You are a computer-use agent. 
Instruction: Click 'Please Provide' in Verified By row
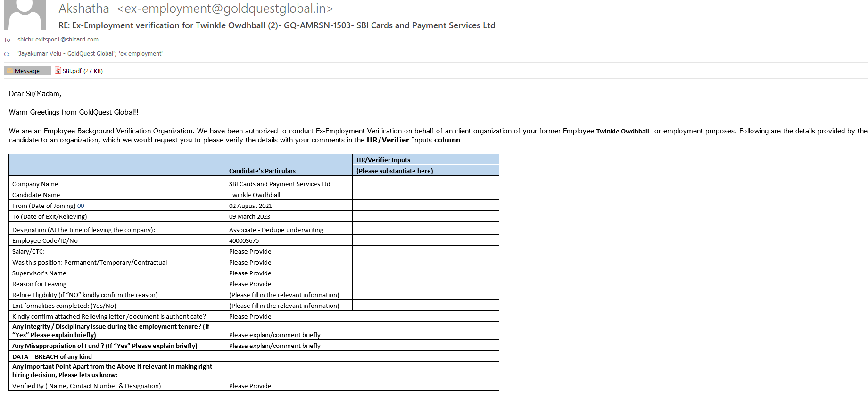coord(250,386)
